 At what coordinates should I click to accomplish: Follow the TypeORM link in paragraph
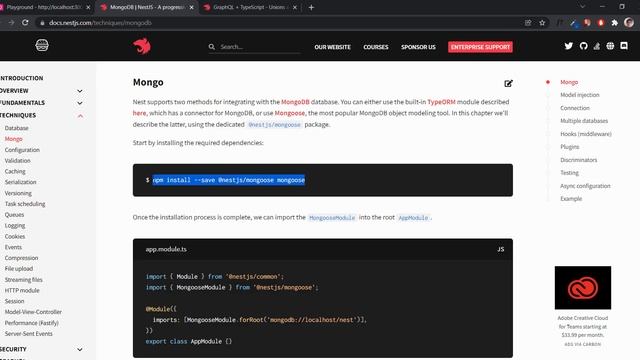[441, 102]
